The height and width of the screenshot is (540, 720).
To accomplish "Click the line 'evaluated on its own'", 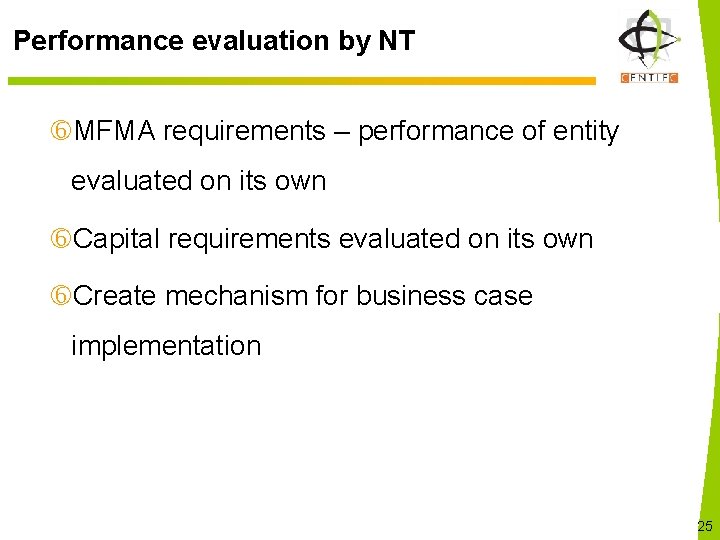I will 198,181.
